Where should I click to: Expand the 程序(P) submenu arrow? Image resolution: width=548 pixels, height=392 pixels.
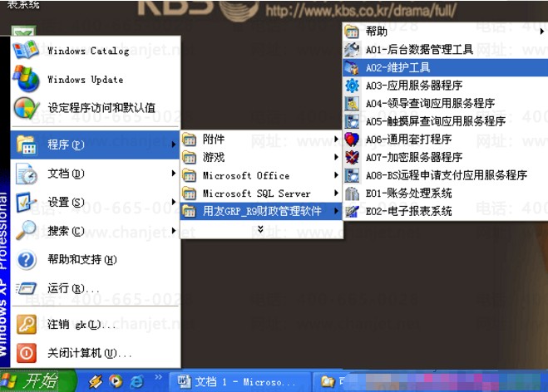[174, 145]
